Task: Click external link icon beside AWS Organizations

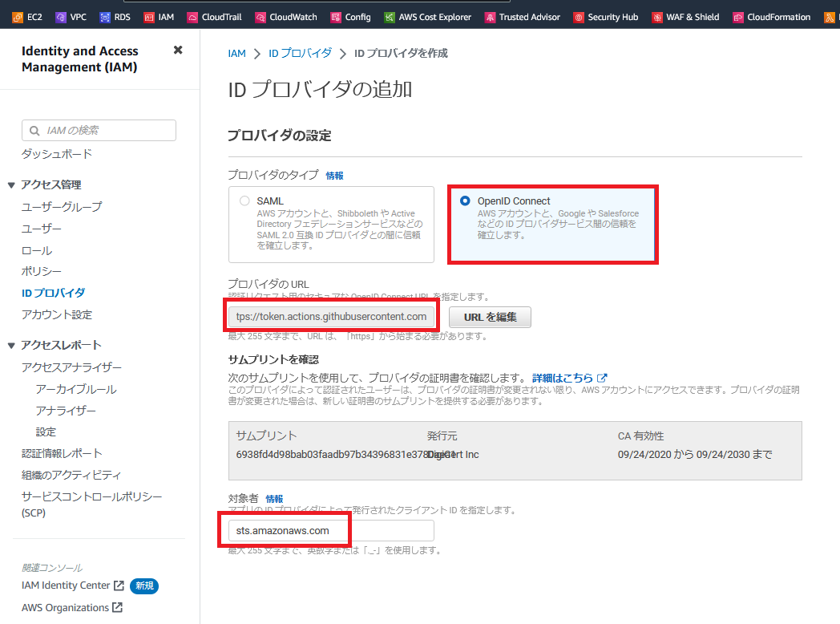Action: (x=117, y=607)
